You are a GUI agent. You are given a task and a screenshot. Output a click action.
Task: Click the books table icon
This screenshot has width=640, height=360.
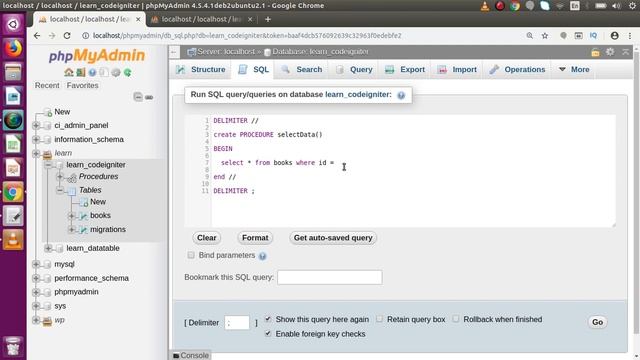click(x=83, y=216)
